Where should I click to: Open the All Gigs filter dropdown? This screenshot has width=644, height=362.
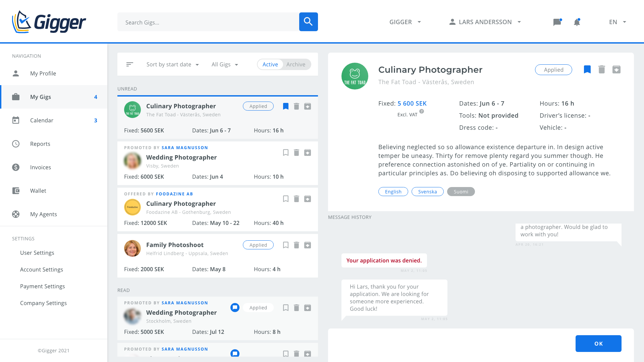[x=225, y=64]
